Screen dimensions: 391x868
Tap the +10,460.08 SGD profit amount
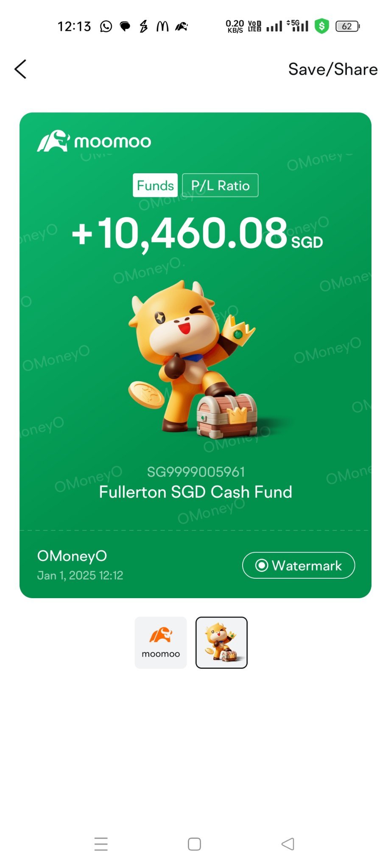(x=198, y=233)
